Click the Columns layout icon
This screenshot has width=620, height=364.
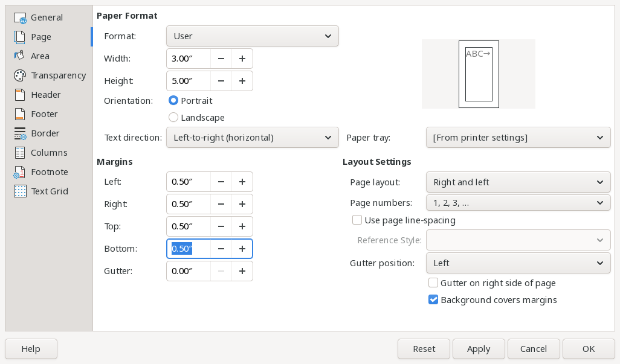point(20,153)
